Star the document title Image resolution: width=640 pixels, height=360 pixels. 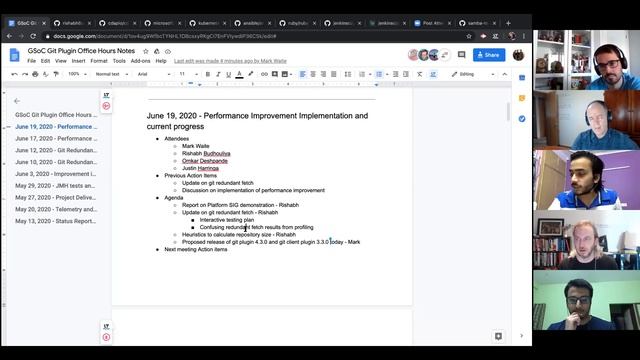(145, 51)
